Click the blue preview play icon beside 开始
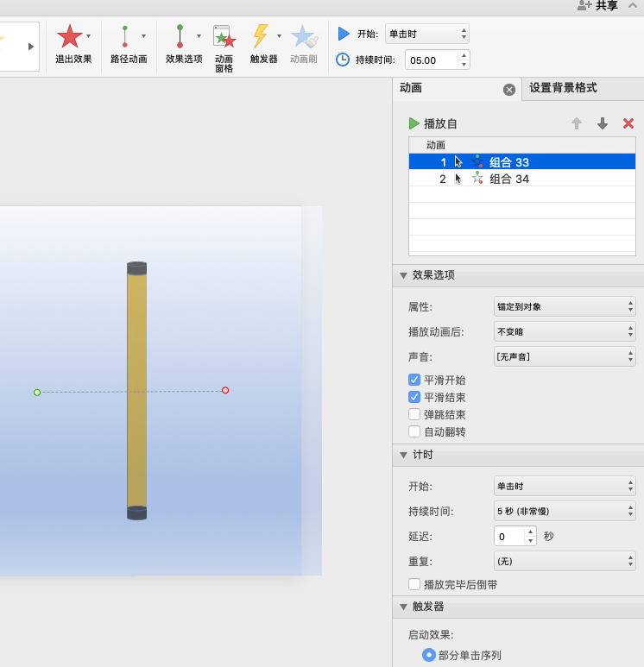The height and width of the screenshot is (667, 644). tap(343, 34)
